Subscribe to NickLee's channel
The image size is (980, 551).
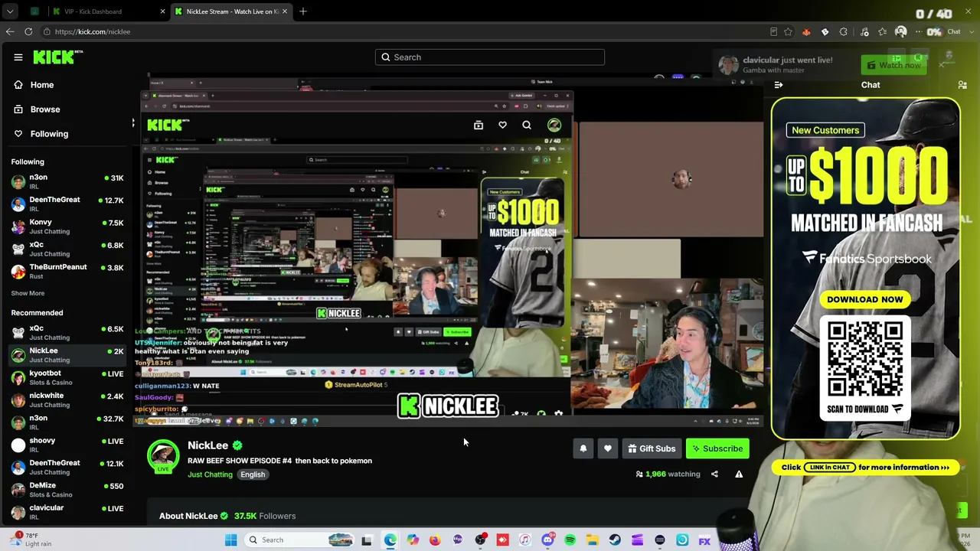point(717,449)
